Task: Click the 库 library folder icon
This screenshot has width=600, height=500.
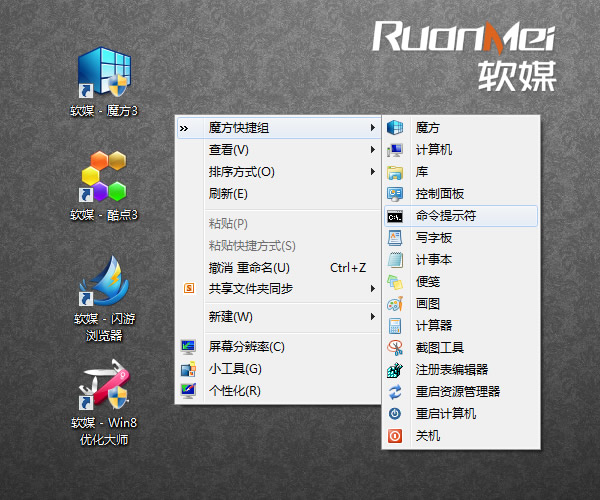Action: click(395, 172)
